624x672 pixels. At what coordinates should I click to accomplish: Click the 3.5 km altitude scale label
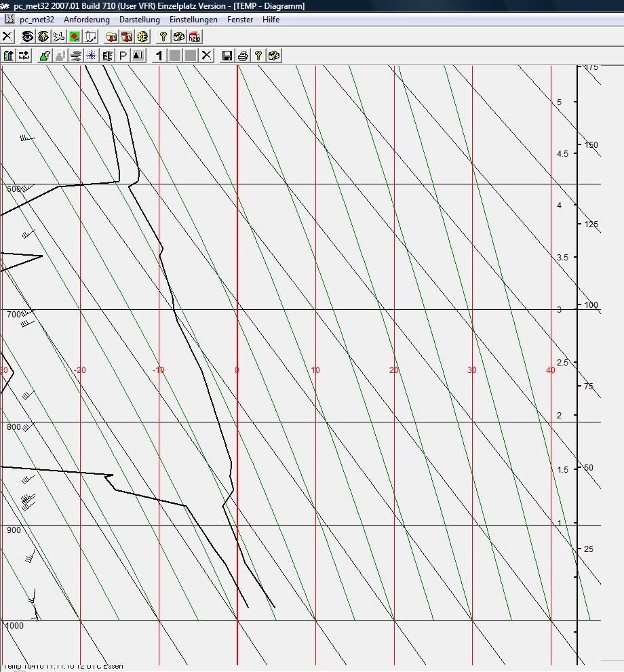point(562,257)
